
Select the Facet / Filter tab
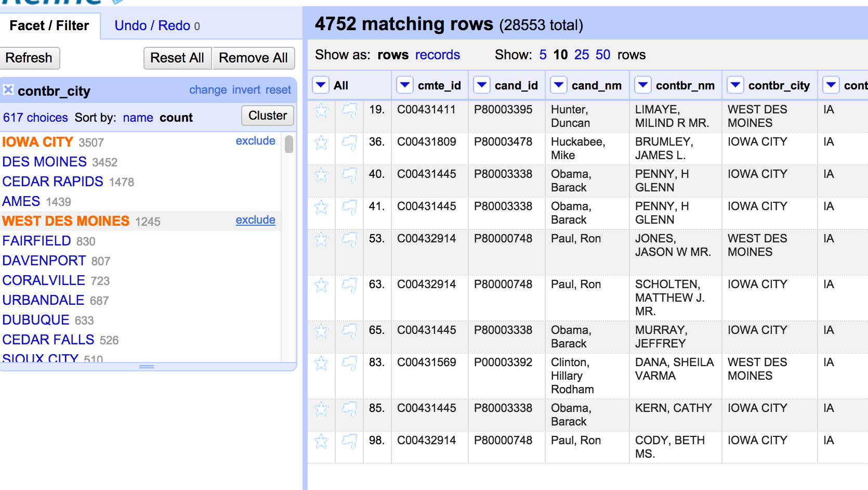pos(49,25)
